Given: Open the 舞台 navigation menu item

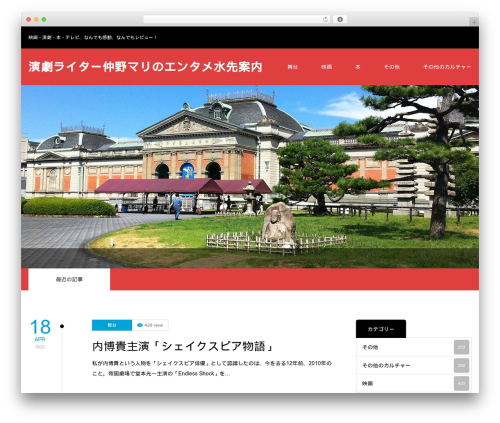Looking at the screenshot, I should [292, 67].
